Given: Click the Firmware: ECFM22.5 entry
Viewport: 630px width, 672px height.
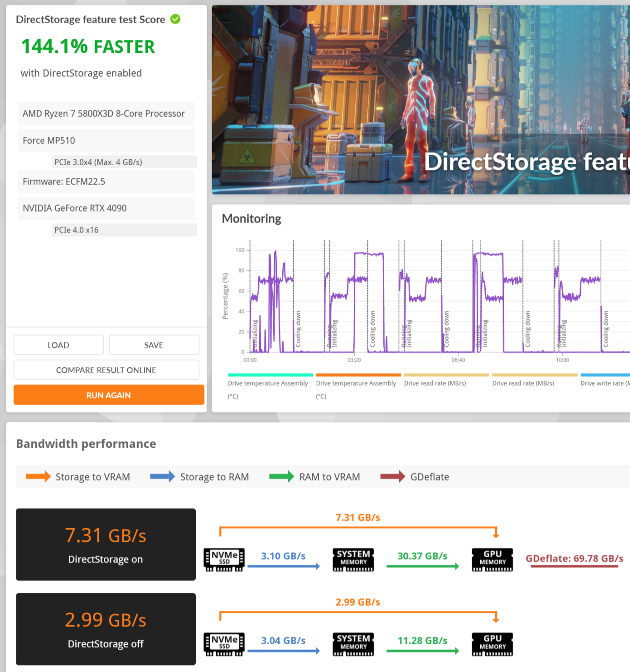Looking at the screenshot, I should pyautogui.click(x=107, y=182).
